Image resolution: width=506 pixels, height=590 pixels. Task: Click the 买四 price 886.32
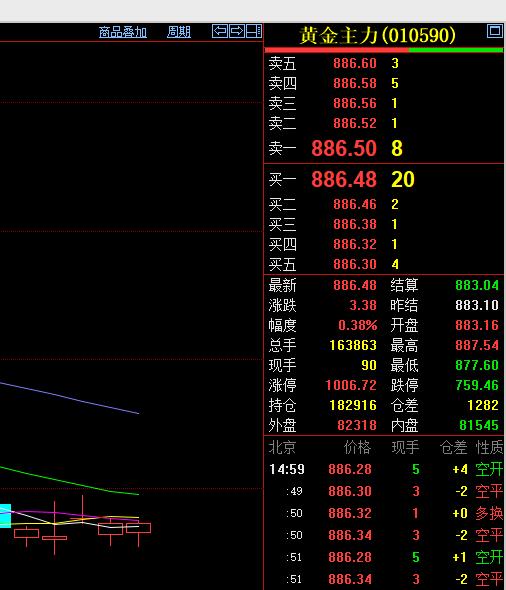pyautogui.click(x=355, y=244)
